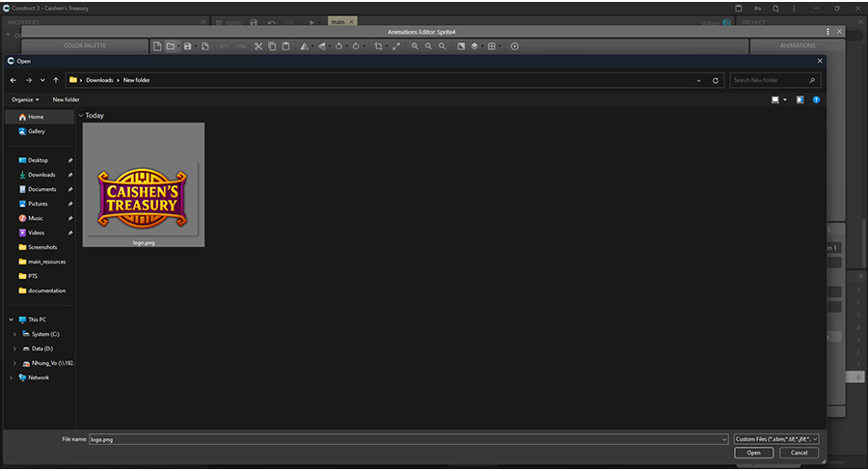Toggle the preview pane icon
Image resolution: width=868 pixels, height=471 pixels.
[800, 99]
